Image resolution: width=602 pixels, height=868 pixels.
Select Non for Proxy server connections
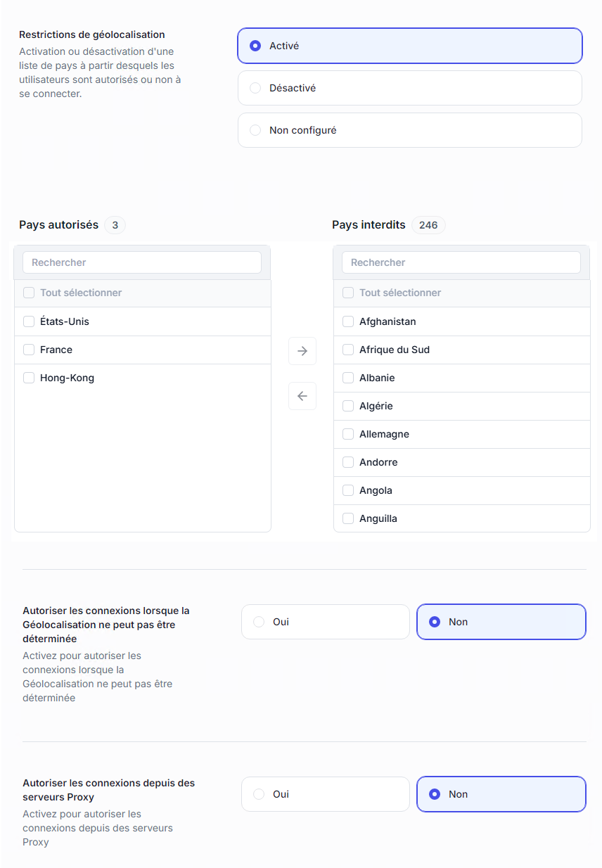[435, 794]
